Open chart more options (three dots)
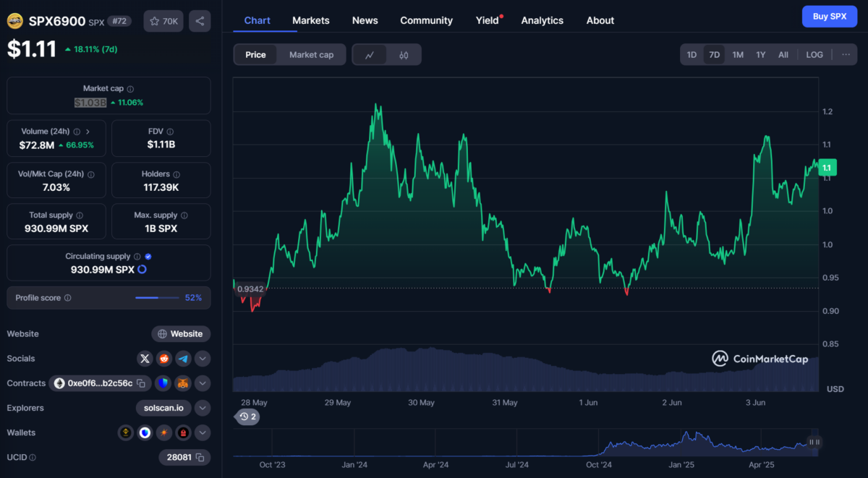The height and width of the screenshot is (478, 868). [x=846, y=55]
